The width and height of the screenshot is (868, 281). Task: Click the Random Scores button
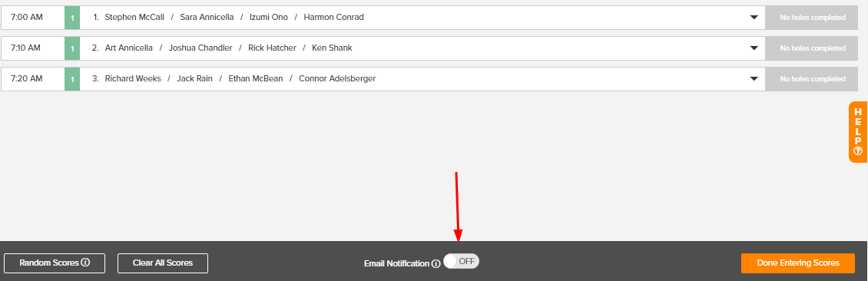click(55, 263)
